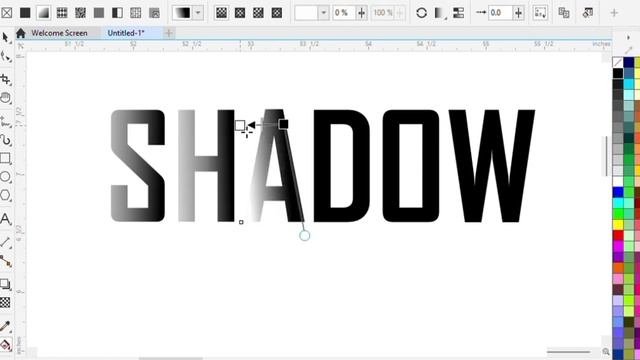The height and width of the screenshot is (360, 640).
Task: Click the Copy fill properties button
Action: (x=564, y=13)
